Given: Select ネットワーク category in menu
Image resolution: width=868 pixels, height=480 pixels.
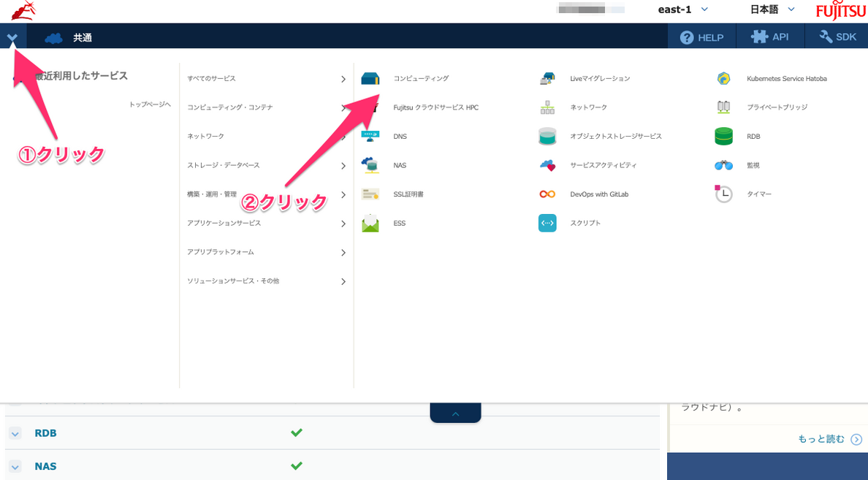Looking at the screenshot, I should (266, 137).
